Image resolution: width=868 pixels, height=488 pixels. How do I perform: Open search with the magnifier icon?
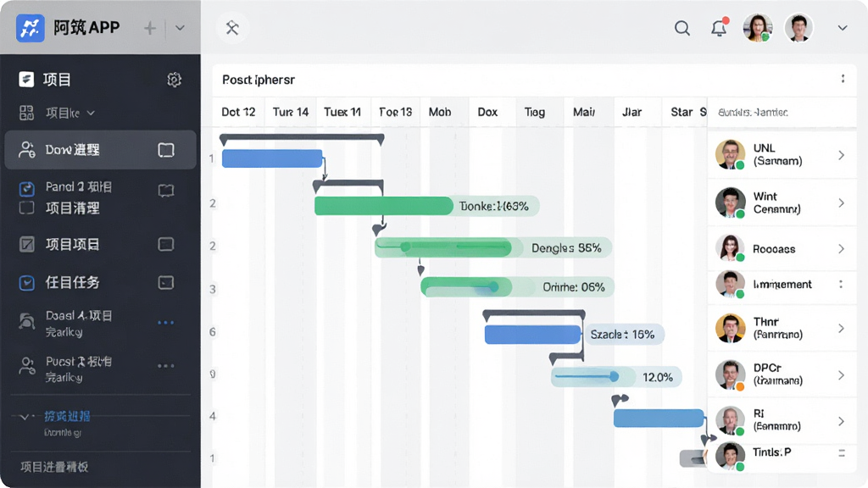pos(682,28)
